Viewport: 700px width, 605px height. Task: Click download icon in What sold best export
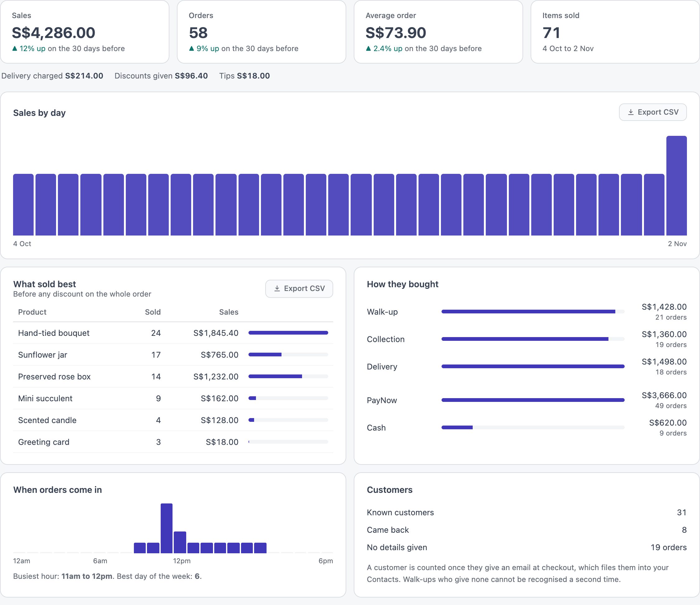pos(277,289)
